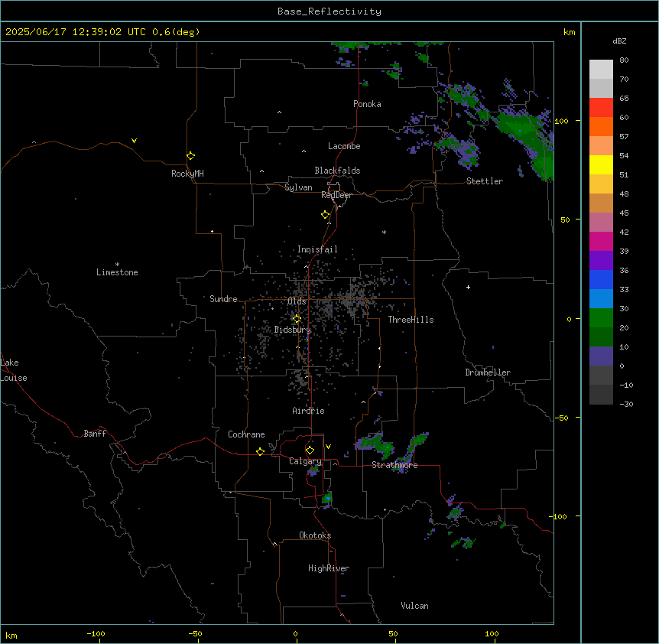Screen dimensions: 659x644
Task: Select the bright orange legend swatch below 60
Action: click(x=601, y=126)
